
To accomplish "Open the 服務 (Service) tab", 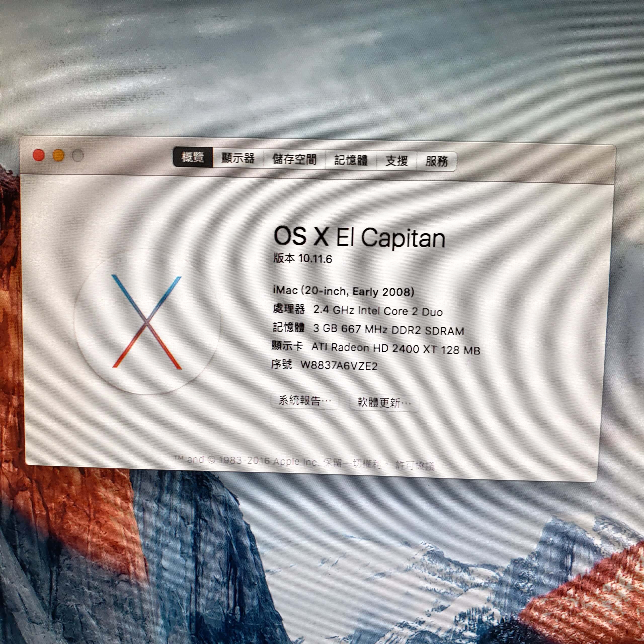I will 436,162.
